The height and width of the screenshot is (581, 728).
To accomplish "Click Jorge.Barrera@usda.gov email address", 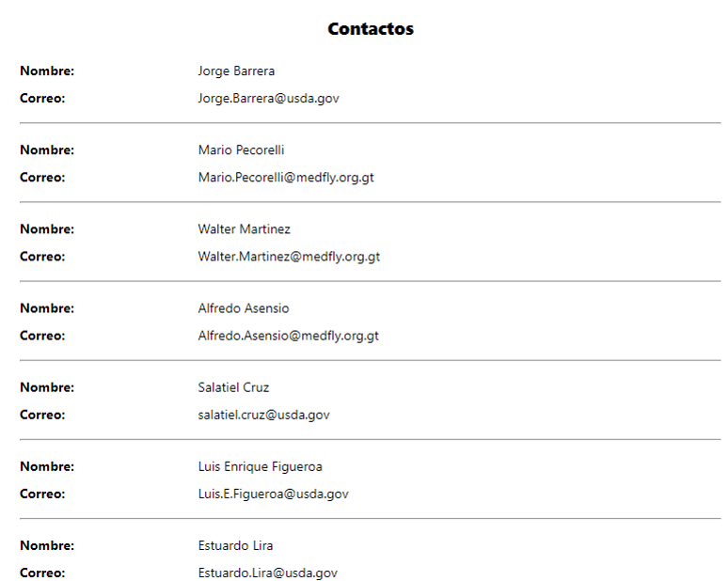I will (268, 98).
